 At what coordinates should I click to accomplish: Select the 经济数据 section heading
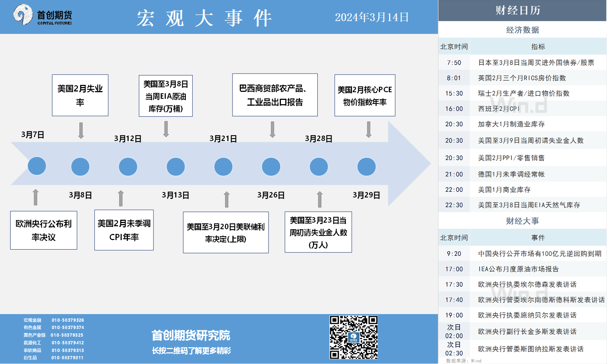click(522, 30)
